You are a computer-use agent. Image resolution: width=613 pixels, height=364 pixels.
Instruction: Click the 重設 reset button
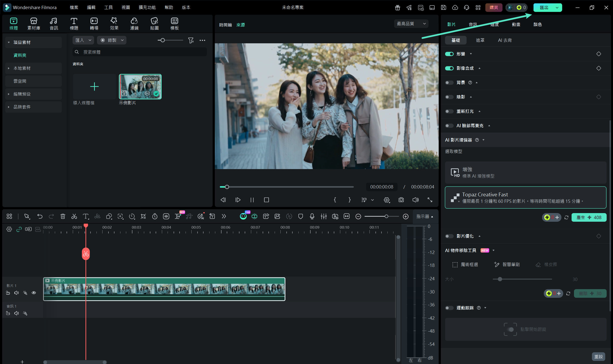598,357
